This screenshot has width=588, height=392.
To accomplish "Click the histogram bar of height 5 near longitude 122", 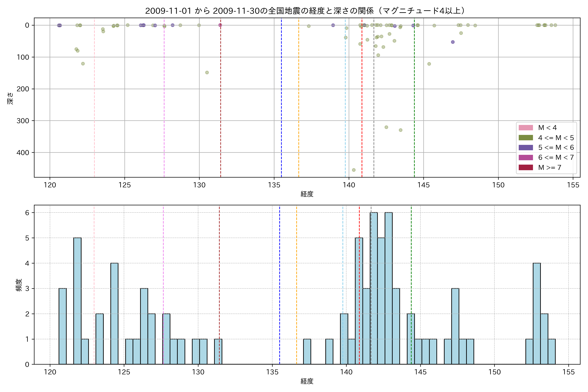I will click(77, 301).
